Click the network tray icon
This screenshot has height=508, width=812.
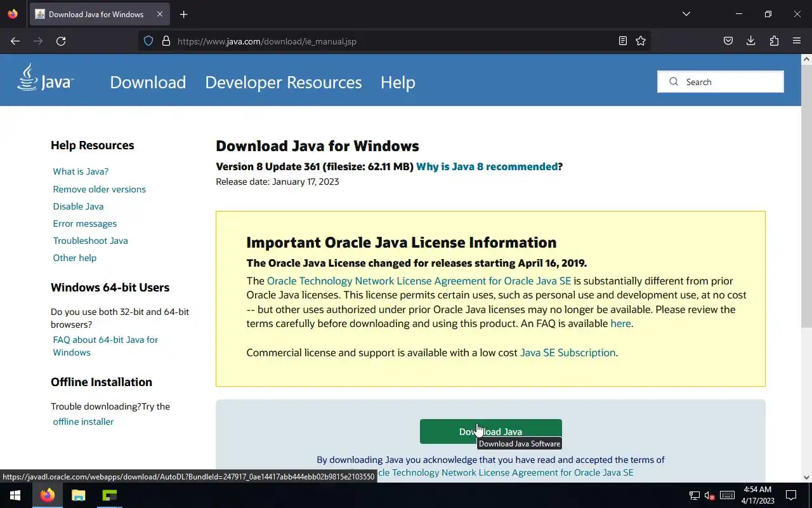click(695, 495)
